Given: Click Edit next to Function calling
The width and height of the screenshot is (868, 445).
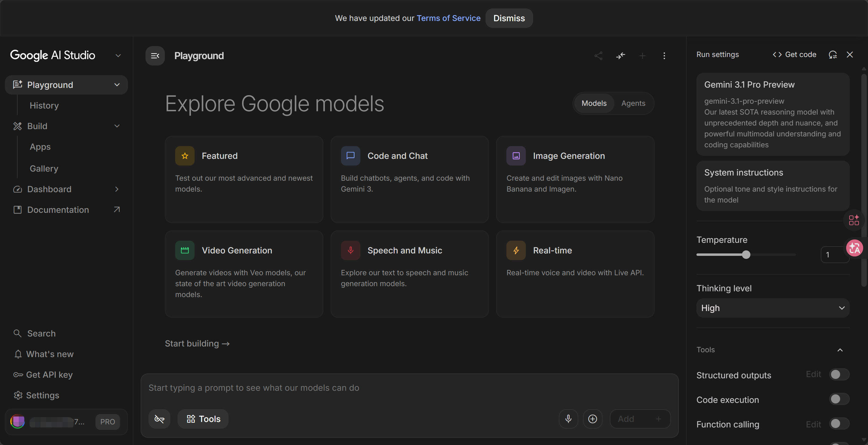Looking at the screenshot, I should (813, 424).
